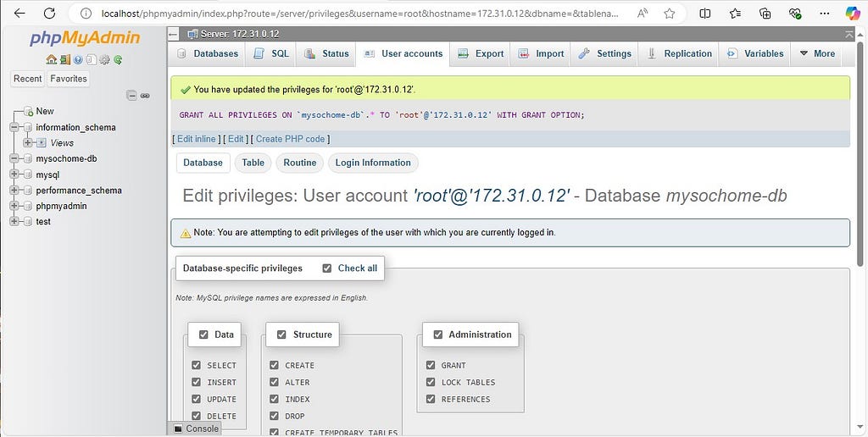
Task: Open the Import tab
Action: [540, 53]
